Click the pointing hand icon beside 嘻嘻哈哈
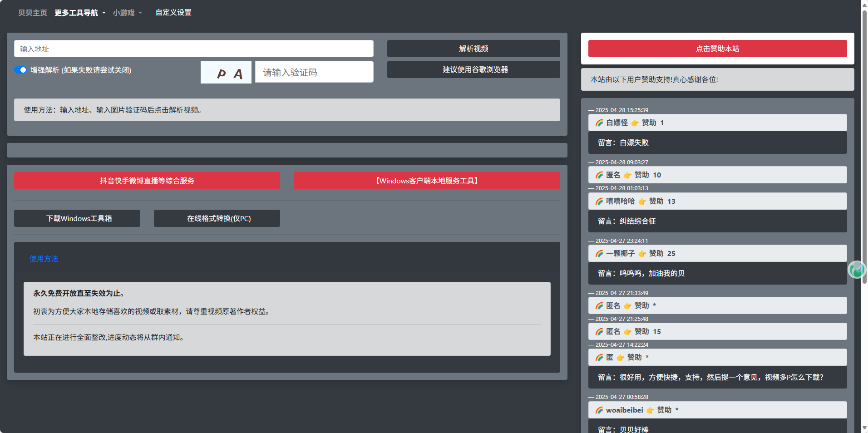The height and width of the screenshot is (433, 868). [642, 202]
